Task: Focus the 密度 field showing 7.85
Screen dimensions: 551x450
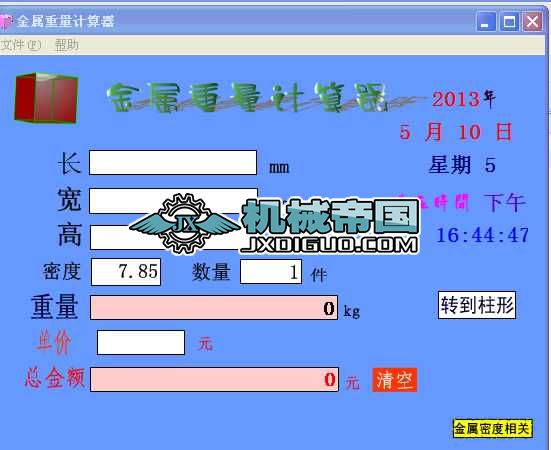Action: coord(126,272)
